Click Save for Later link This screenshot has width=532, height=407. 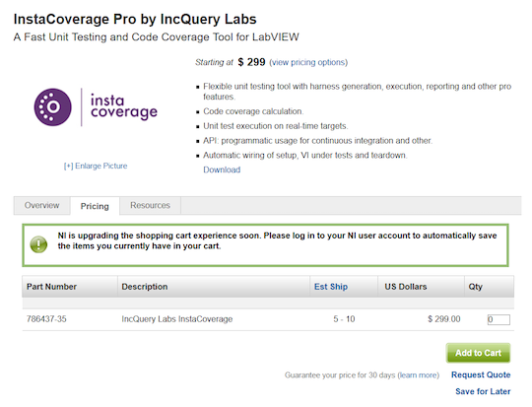(483, 391)
